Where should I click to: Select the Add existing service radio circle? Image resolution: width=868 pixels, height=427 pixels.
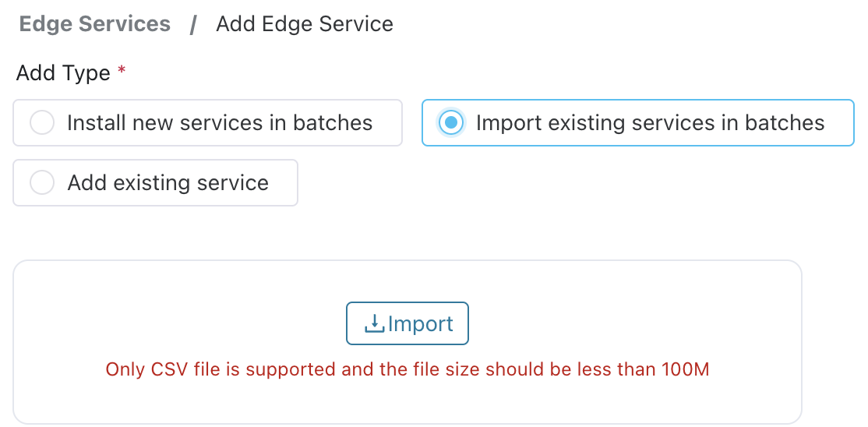[x=41, y=183]
